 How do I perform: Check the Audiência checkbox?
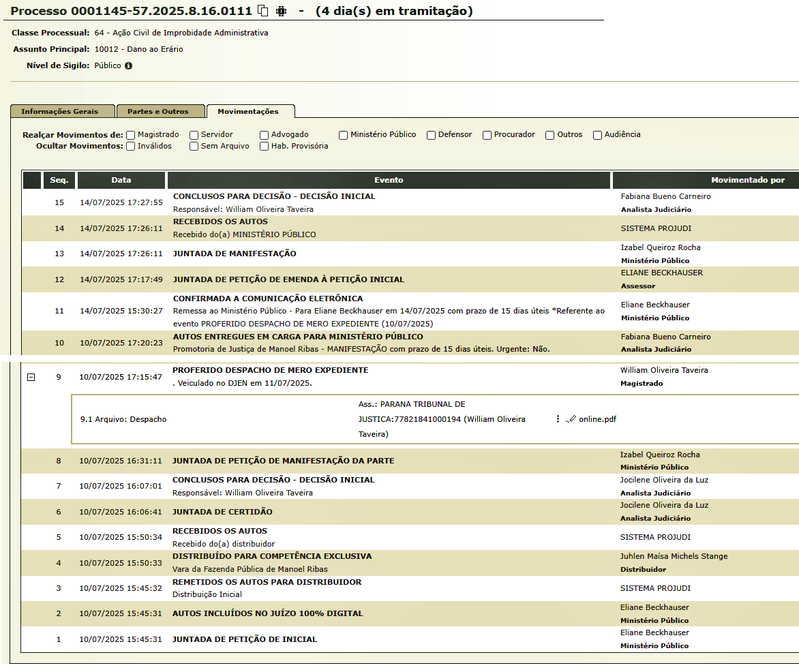597,135
